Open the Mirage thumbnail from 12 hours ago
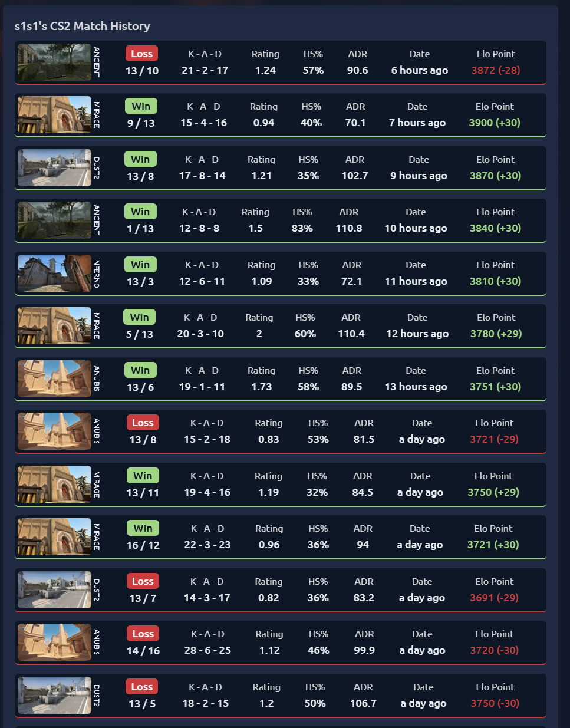This screenshot has width=570, height=728. (54, 326)
